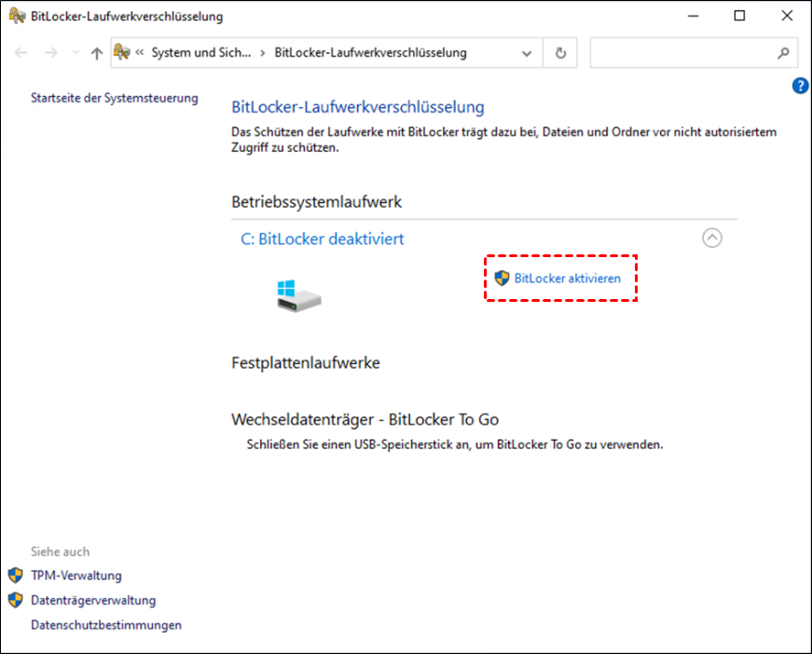This screenshot has width=812, height=654.
Task: Click the BitLocker key icon in title bar
Action: click(x=17, y=16)
